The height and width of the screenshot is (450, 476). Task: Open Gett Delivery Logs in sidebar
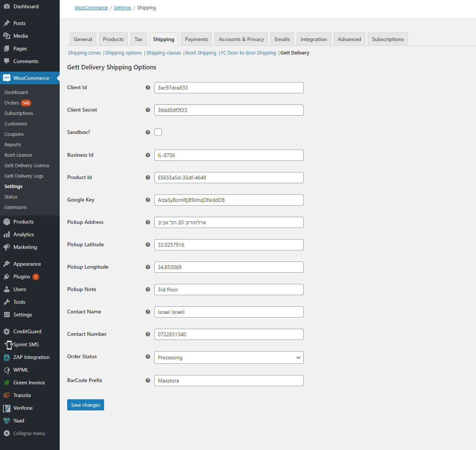24,176
